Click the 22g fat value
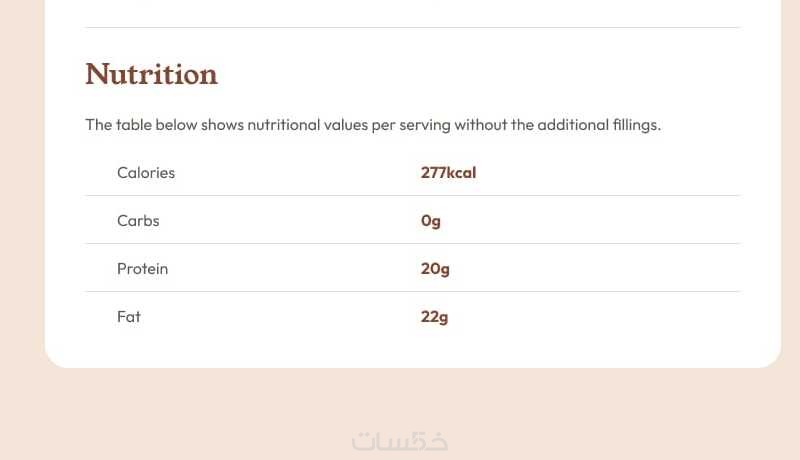 [434, 317]
